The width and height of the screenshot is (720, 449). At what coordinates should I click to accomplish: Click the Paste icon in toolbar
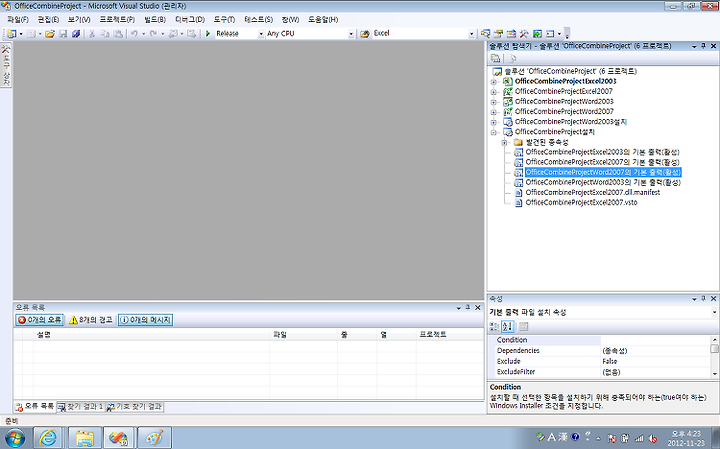[118, 34]
